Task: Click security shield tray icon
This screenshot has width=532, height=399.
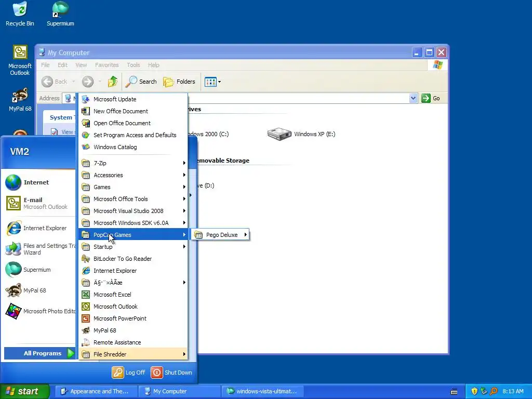Action: pyautogui.click(x=474, y=391)
